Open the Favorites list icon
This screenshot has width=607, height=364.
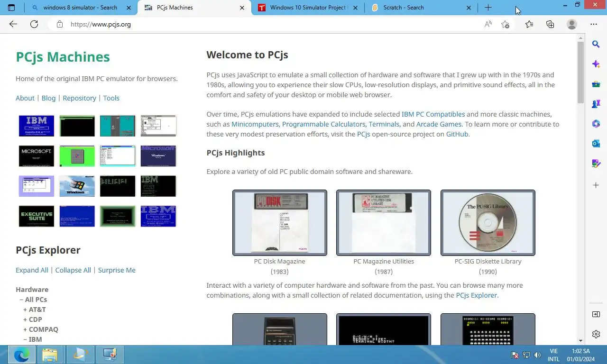coord(529,24)
